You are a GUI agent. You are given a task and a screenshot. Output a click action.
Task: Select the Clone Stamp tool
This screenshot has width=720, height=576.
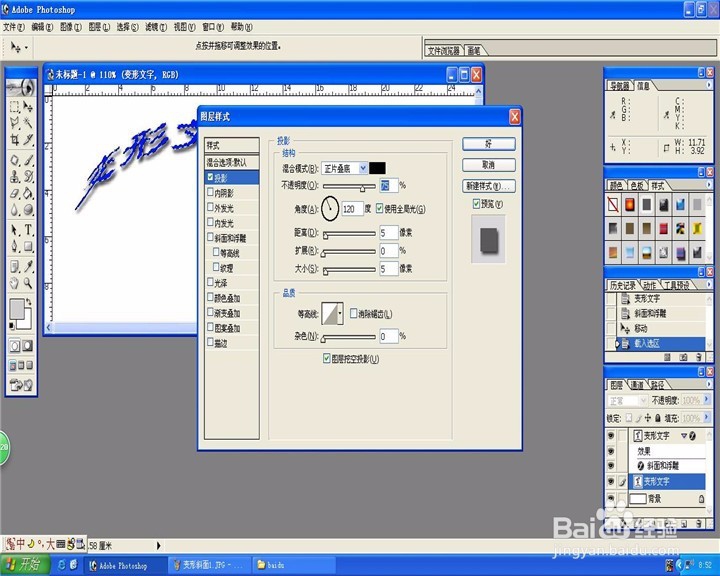(x=15, y=176)
